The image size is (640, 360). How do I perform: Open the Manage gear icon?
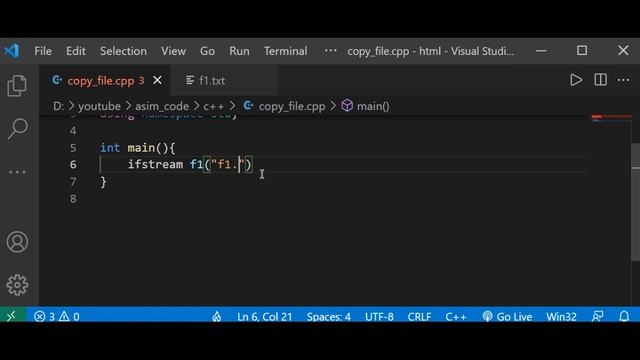click(17, 284)
